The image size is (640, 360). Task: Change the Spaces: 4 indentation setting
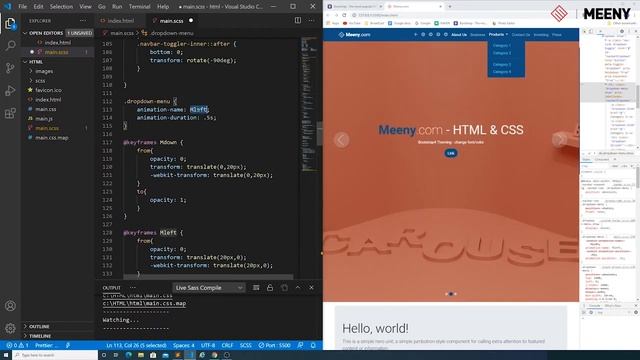pos(184,345)
